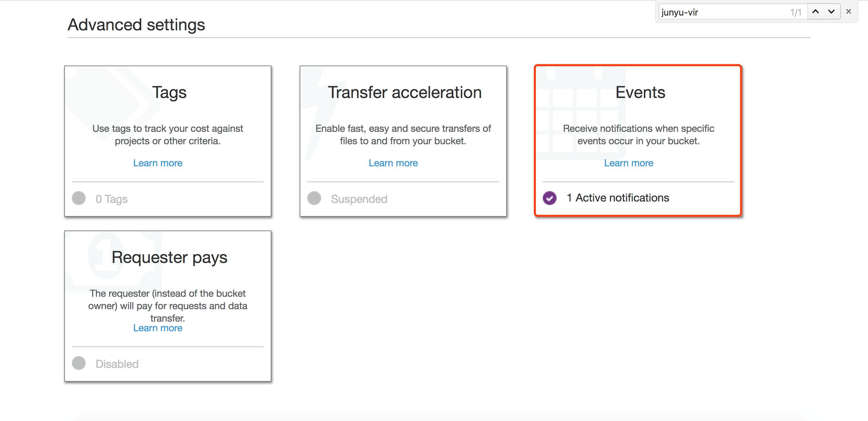Click the Disabled status label

[117, 364]
